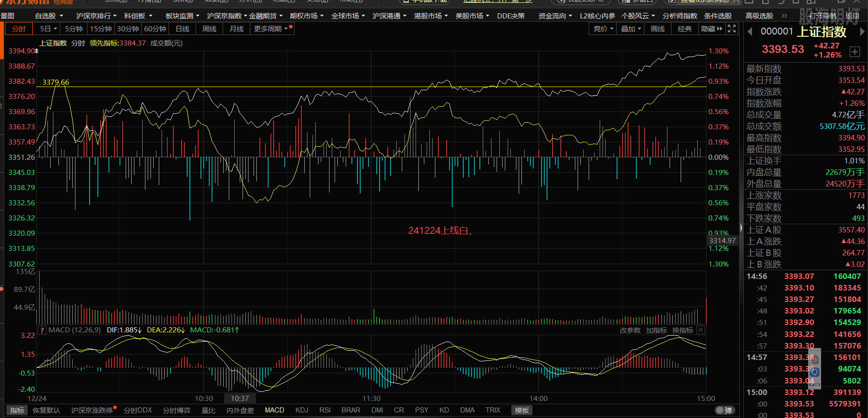The height and width of the screenshot is (418, 868).
Task: Toggle full-screen chart view icon
Action: coord(732,29)
